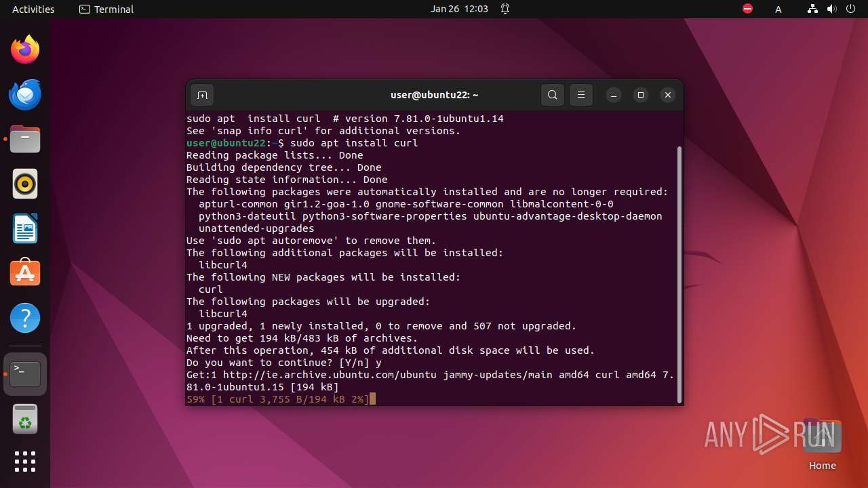This screenshot has width=868, height=488.
Task: Open the Help icon in dock
Action: [x=25, y=318]
